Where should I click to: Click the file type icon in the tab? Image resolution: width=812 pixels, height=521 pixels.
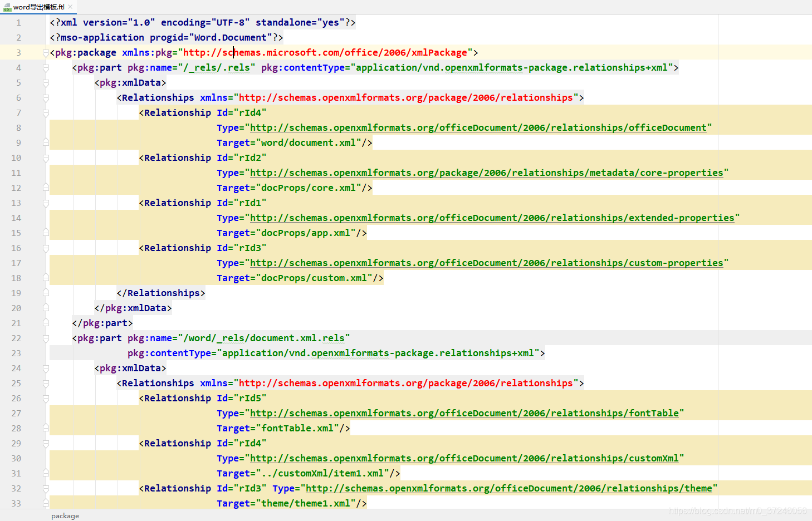(x=7, y=7)
